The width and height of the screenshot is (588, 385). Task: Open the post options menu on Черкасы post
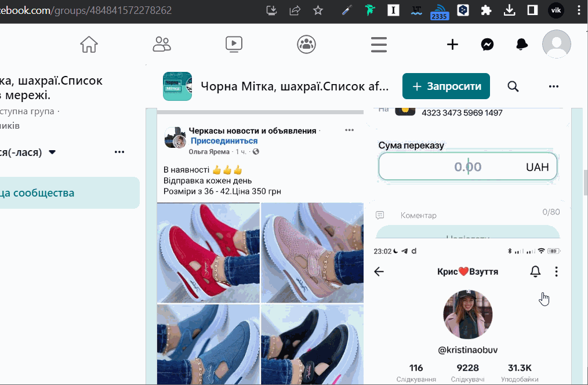(349, 130)
